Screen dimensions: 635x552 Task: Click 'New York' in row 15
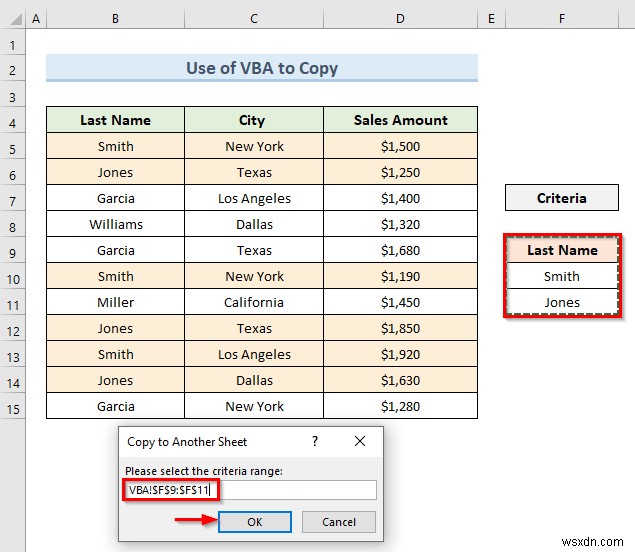pos(254,406)
